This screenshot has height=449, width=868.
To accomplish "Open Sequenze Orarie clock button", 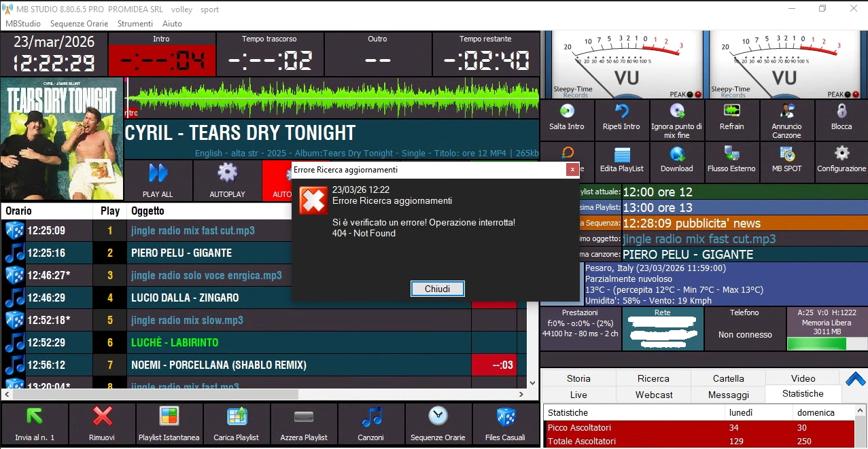I will tap(438, 423).
